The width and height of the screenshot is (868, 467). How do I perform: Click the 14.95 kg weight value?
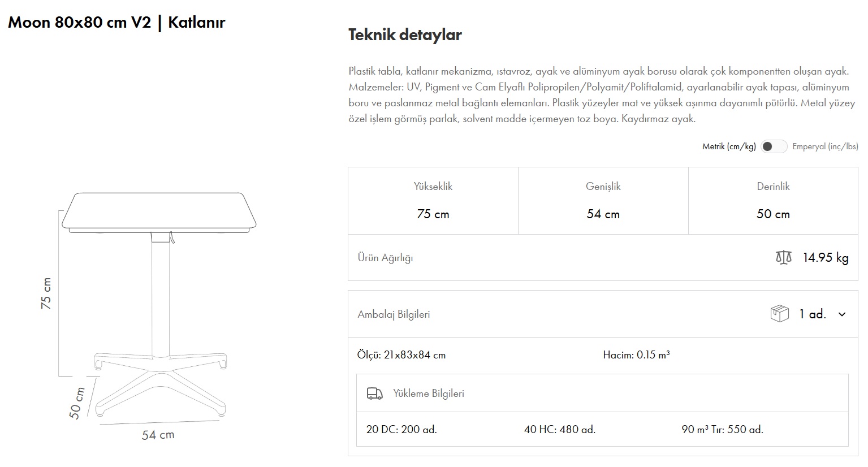(826, 258)
